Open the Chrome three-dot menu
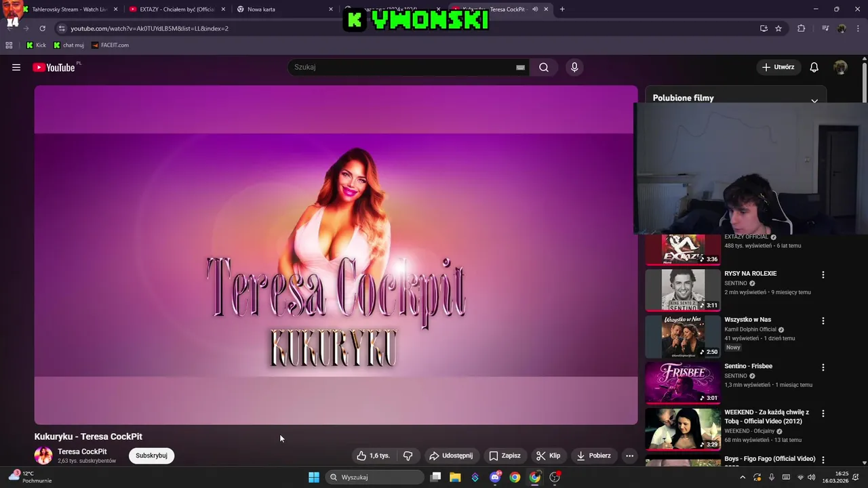Viewport: 868px width, 488px height. click(x=858, y=28)
